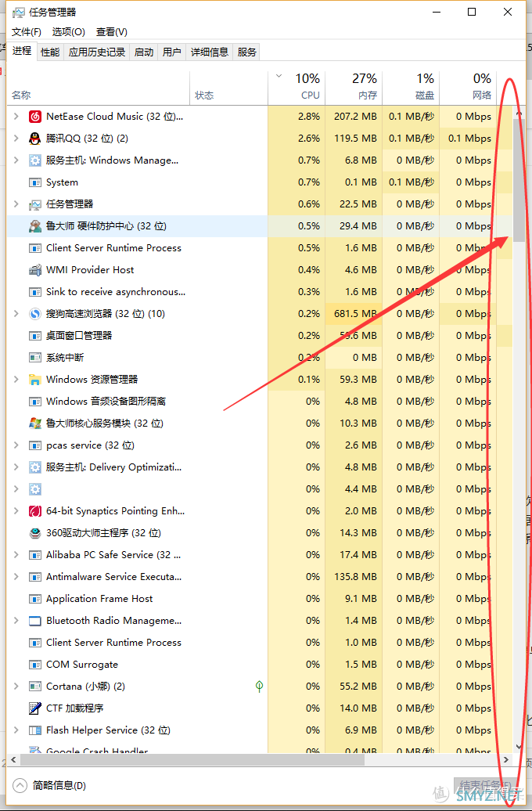Click the Bluetooth Radio Management icon

point(34,621)
